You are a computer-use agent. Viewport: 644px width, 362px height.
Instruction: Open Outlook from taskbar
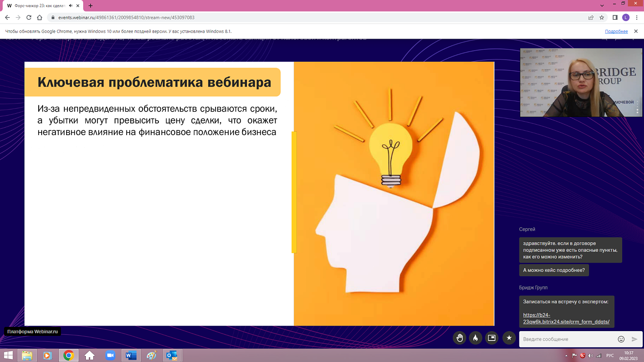point(172,355)
